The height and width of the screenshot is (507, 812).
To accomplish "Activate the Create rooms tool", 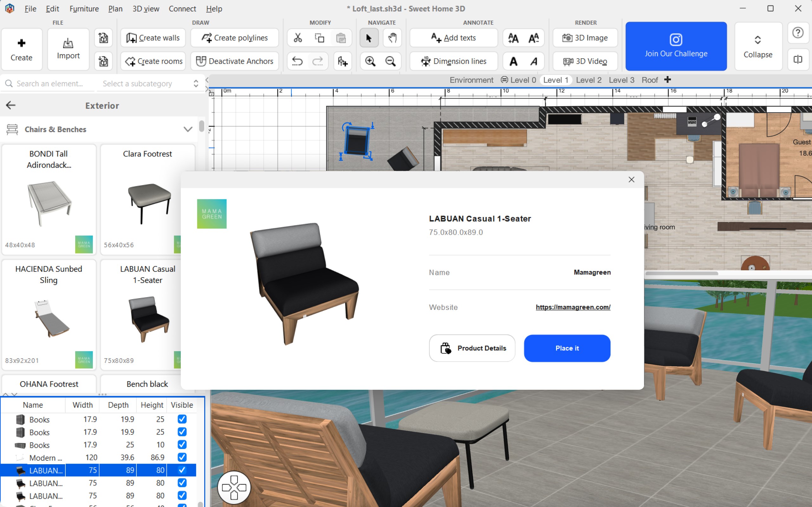I will pos(153,61).
